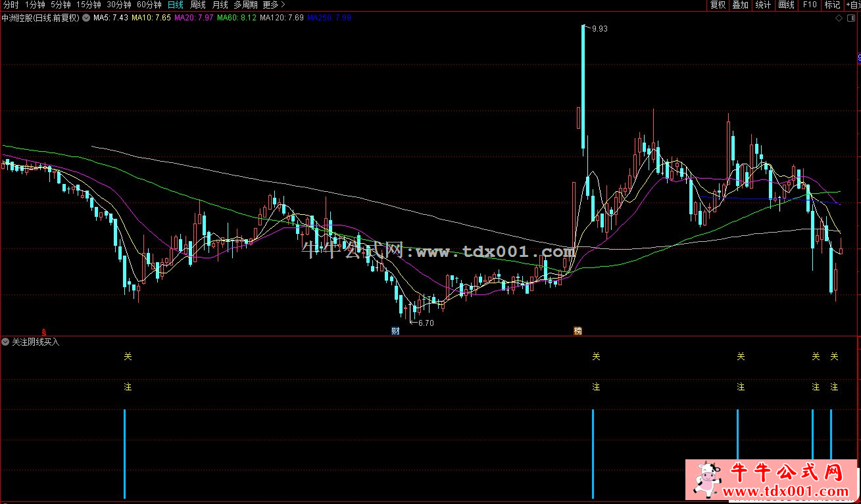Select the 60分钟 period tab
The height and width of the screenshot is (504, 861).
(149, 5)
